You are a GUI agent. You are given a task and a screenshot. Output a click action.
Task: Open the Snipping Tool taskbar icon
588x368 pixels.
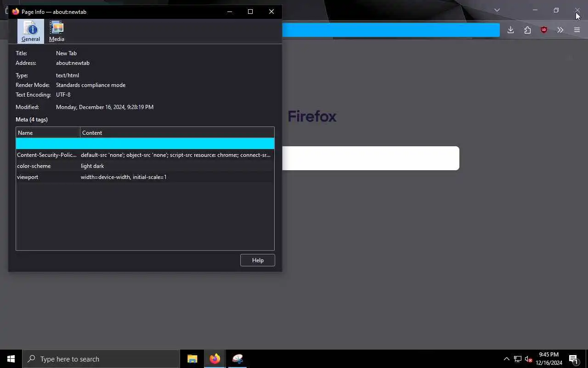pyautogui.click(x=237, y=359)
